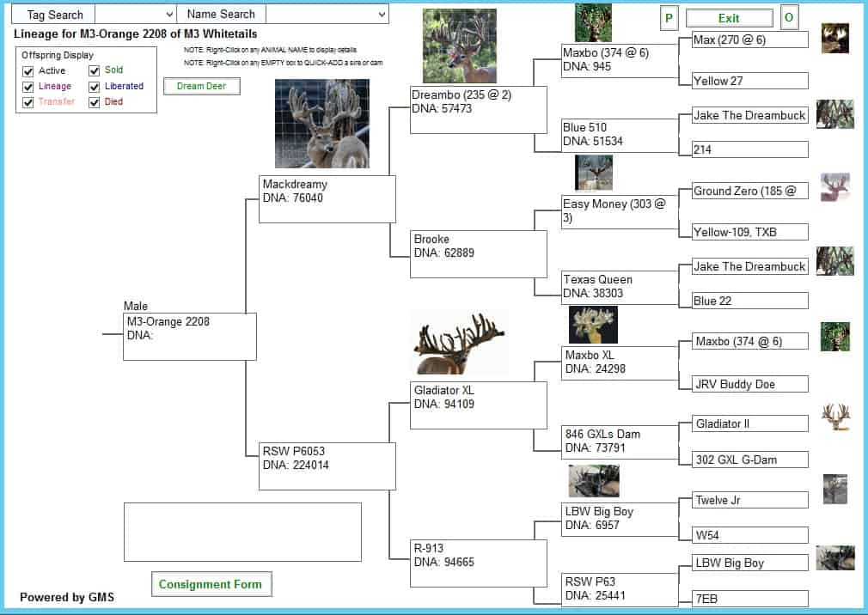868x615 pixels.
Task: Click the LBW Big Boy thumbnail image
Action: click(x=594, y=481)
